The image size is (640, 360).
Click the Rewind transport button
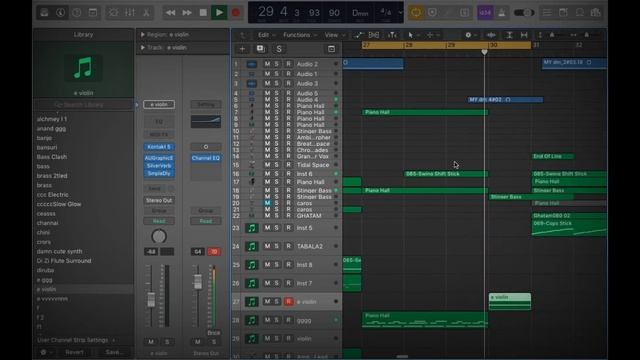[x=170, y=13]
